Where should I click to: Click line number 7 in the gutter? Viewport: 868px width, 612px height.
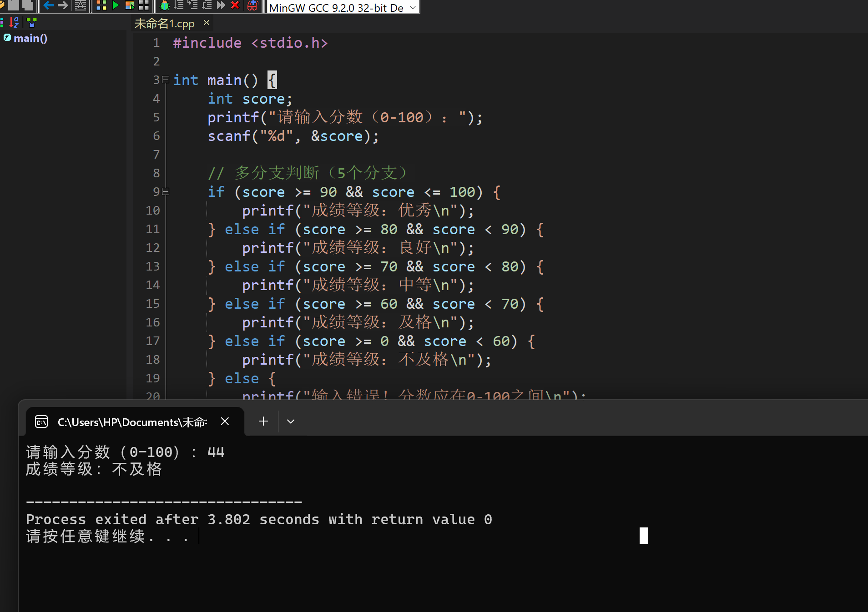[x=156, y=155]
